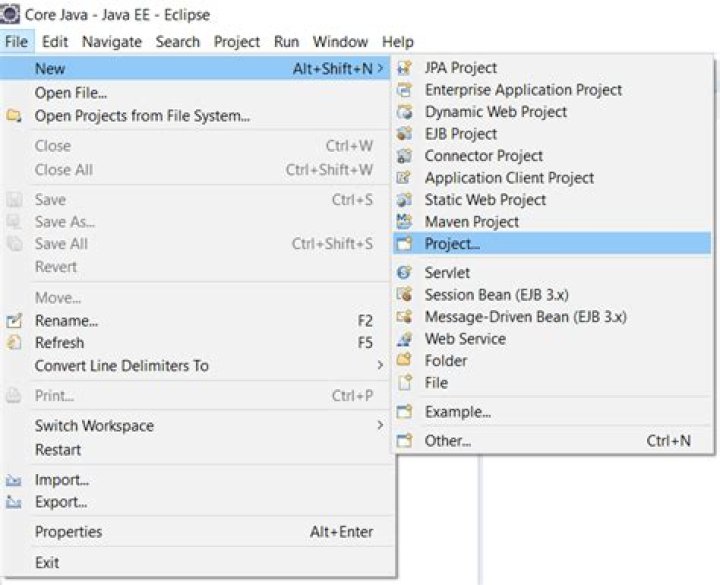Open the Edit menu
The height and width of the screenshot is (585, 720).
55,42
